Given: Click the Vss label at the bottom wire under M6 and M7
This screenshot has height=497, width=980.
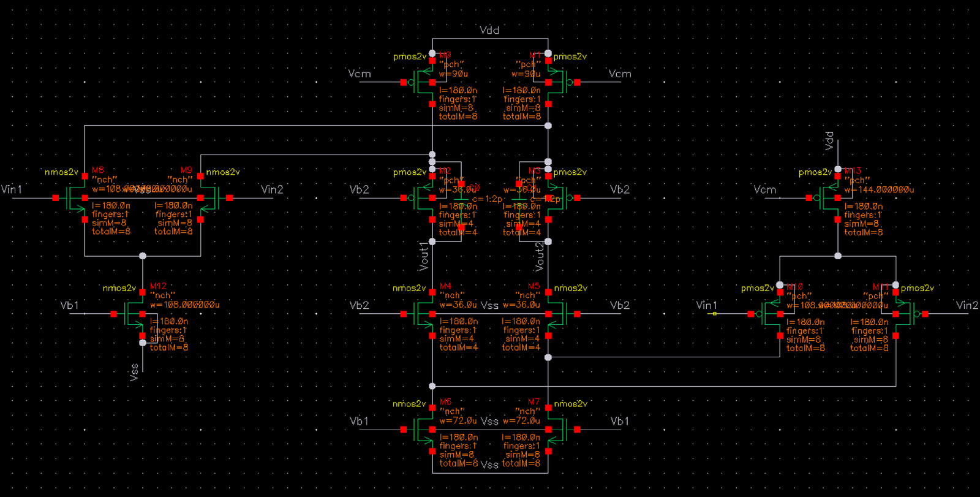Looking at the screenshot, I should pyautogui.click(x=489, y=465).
